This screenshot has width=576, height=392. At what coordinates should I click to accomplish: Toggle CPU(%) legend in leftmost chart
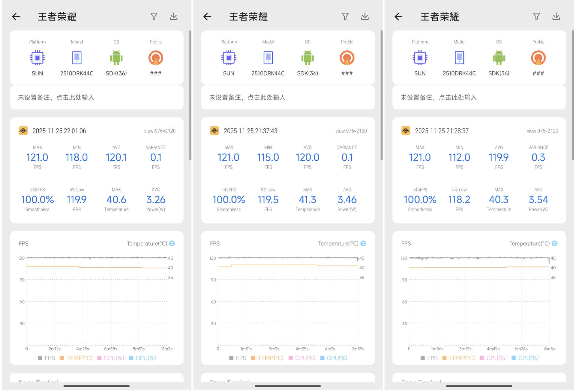click(111, 358)
